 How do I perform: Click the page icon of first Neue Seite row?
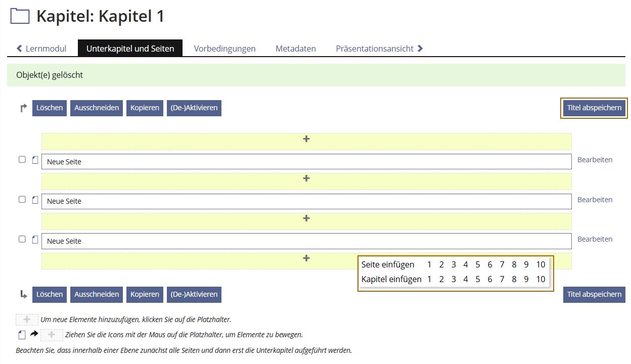tap(35, 160)
